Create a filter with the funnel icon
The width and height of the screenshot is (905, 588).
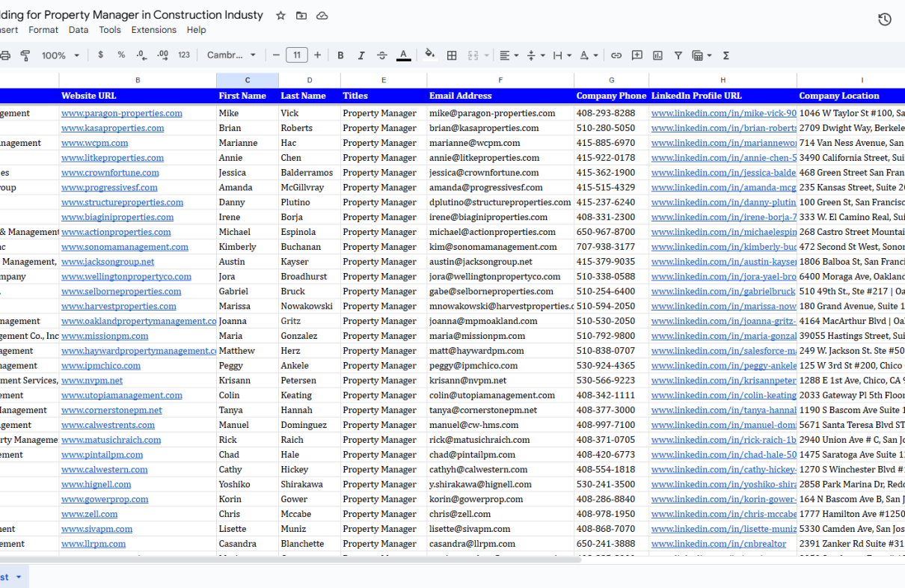coord(678,55)
